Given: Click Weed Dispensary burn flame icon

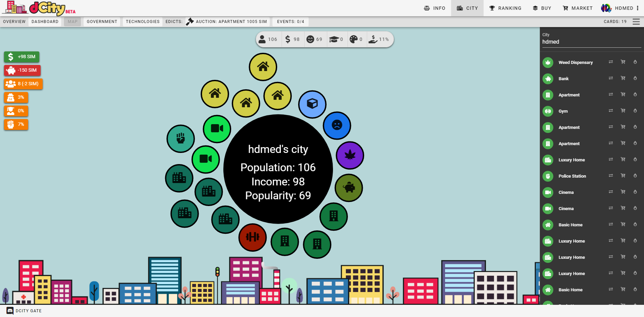Looking at the screenshot, I should click(x=635, y=62).
